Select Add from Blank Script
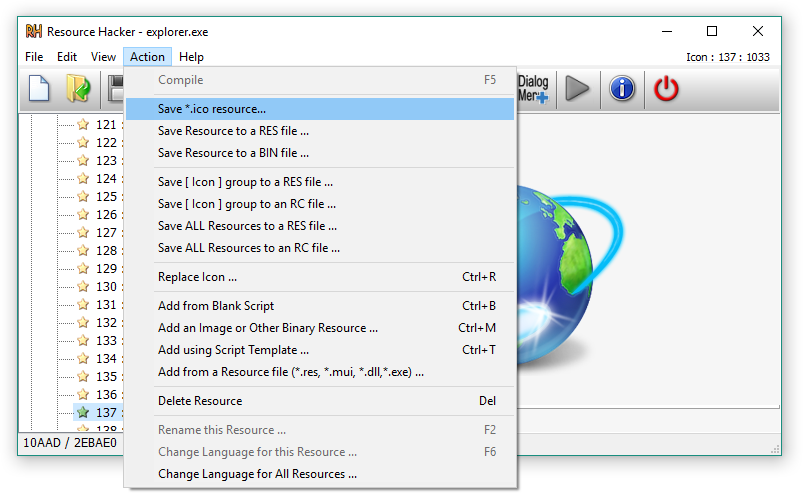Viewport: 803px width, 493px height. click(216, 306)
